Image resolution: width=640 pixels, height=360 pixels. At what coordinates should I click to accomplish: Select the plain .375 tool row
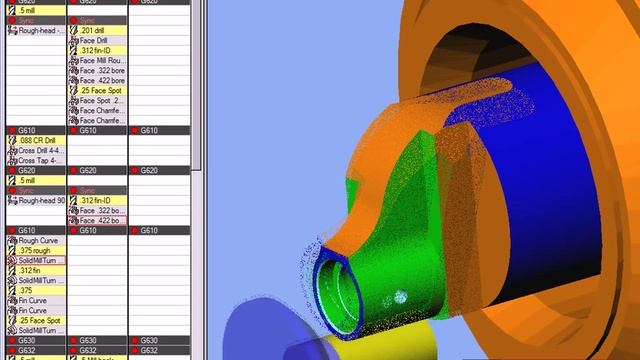click(x=36, y=291)
